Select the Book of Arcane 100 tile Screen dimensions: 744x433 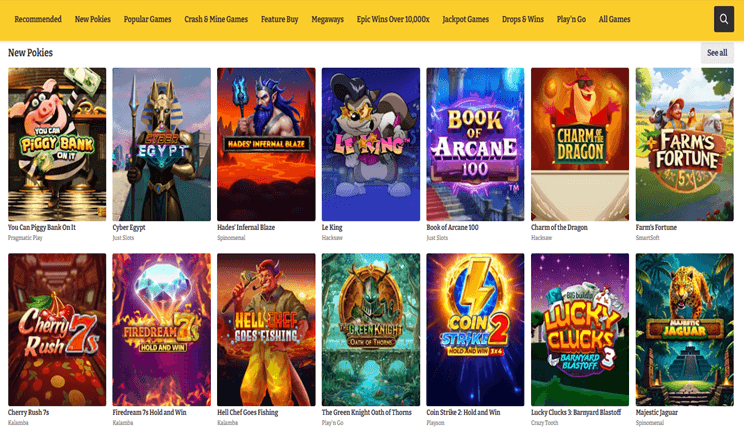(x=475, y=144)
